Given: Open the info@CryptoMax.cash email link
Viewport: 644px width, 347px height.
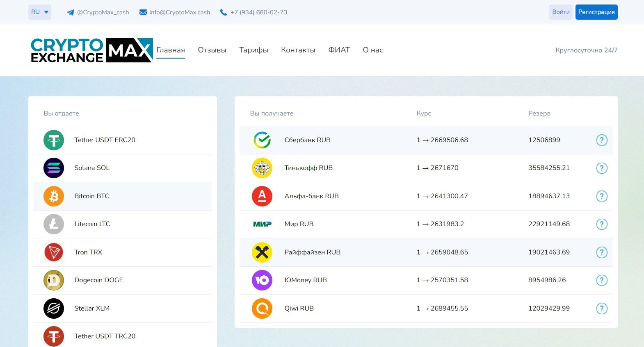Looking at the screenshot, I should click(180, 12).
